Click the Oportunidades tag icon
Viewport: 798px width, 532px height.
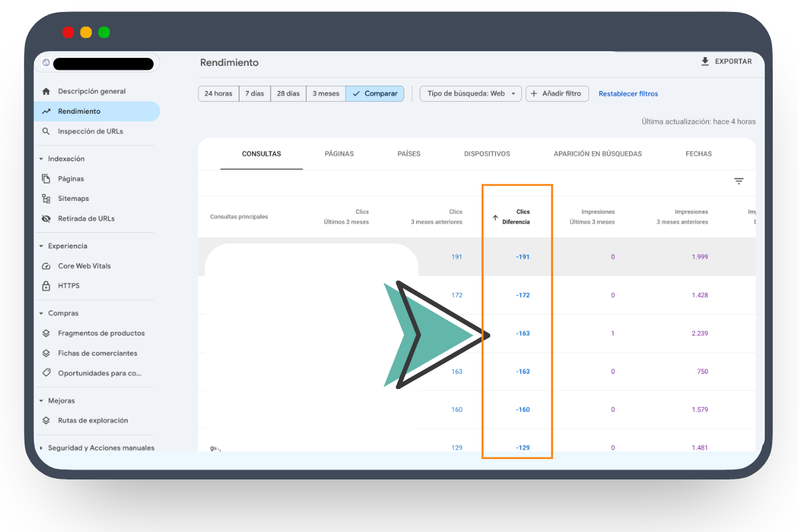click(x=46, y=373)
